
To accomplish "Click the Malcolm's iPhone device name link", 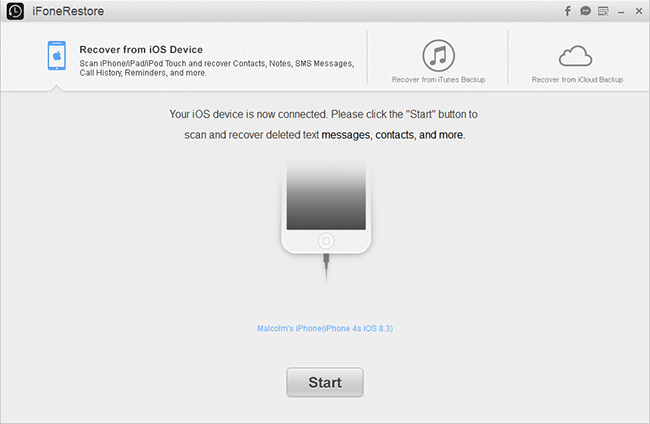I will coord(324,328).
